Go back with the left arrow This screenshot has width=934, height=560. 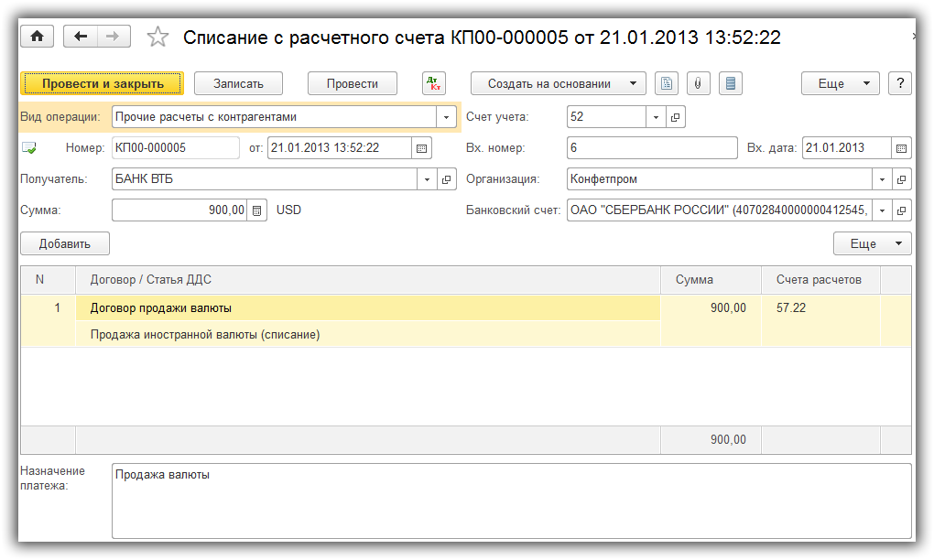tap(81, 36)
